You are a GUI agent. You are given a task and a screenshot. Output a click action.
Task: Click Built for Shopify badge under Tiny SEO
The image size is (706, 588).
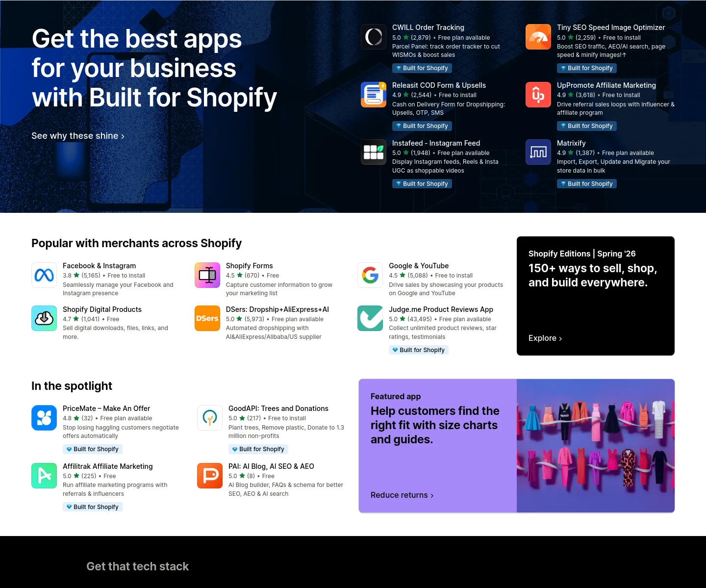586,68
